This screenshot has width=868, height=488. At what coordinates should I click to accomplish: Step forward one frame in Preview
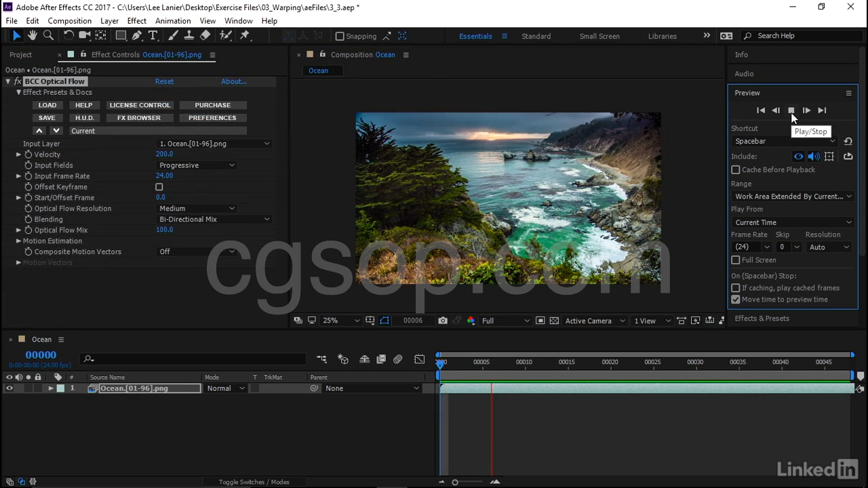[x=806, y=110]
